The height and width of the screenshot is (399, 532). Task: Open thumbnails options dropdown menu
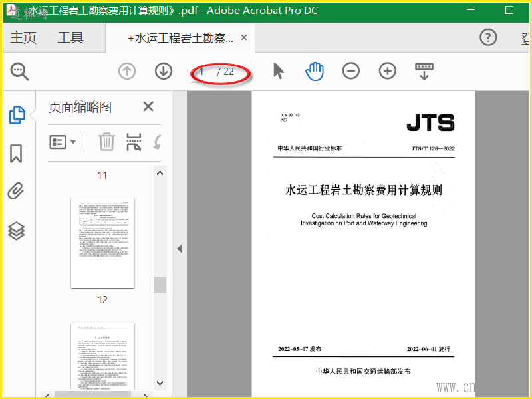63,142
